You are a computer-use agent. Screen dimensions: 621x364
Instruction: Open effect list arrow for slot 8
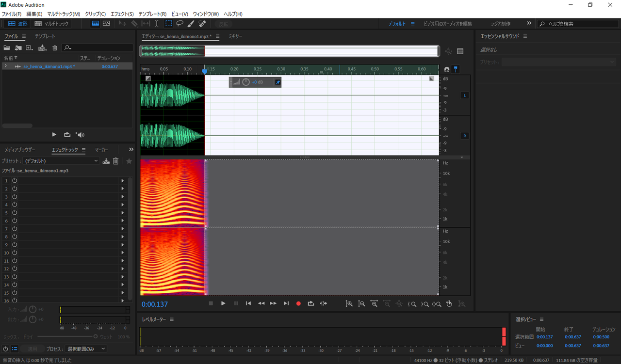coord(123,237)
